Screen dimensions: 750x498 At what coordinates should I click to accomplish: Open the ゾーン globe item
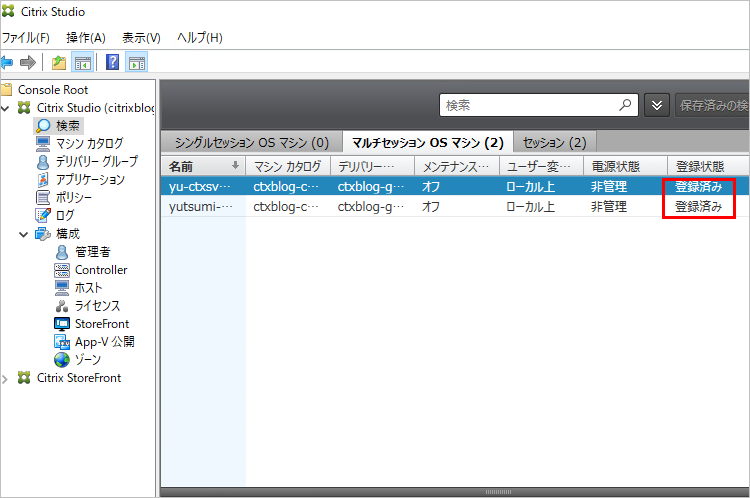pos(87,360)
